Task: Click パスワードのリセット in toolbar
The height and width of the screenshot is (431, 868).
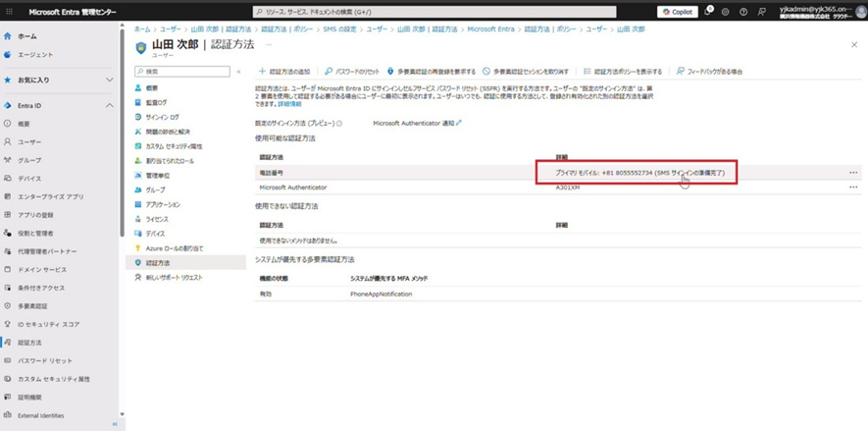Action: tap(352, 72)
